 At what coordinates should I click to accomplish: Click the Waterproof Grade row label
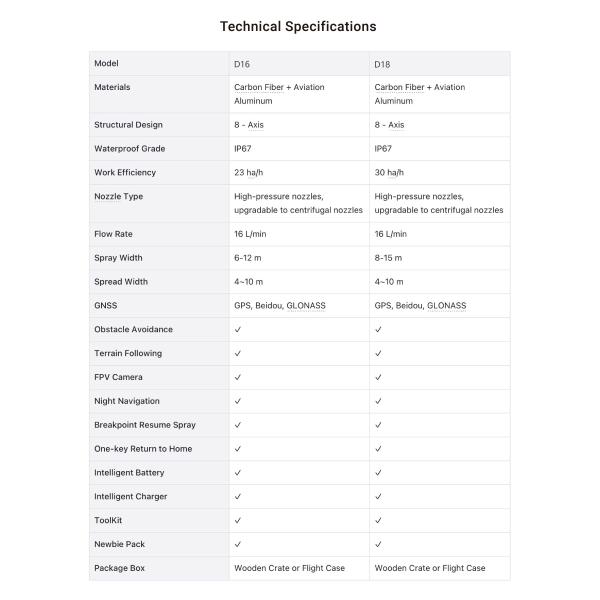(x=129, y=149)
